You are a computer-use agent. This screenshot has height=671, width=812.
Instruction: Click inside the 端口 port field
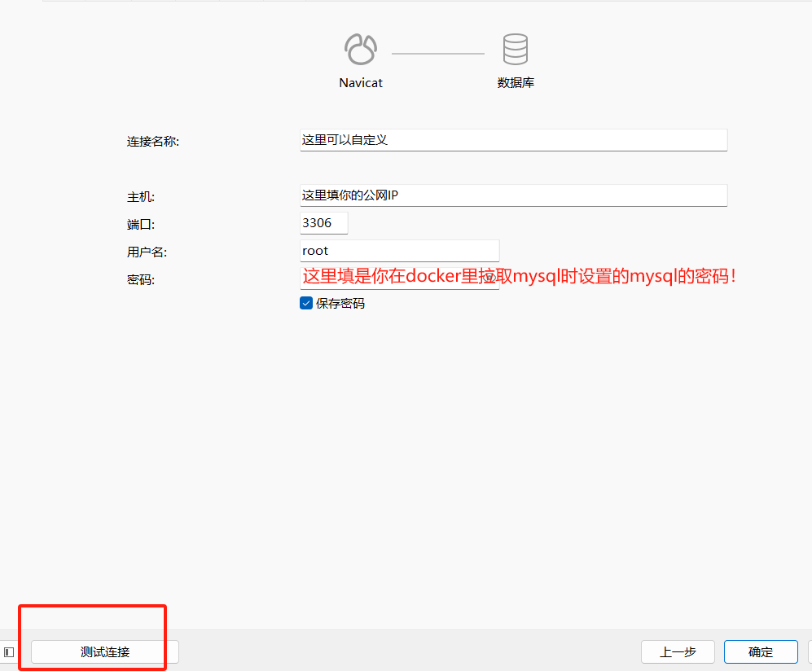[x=323, y=222]
